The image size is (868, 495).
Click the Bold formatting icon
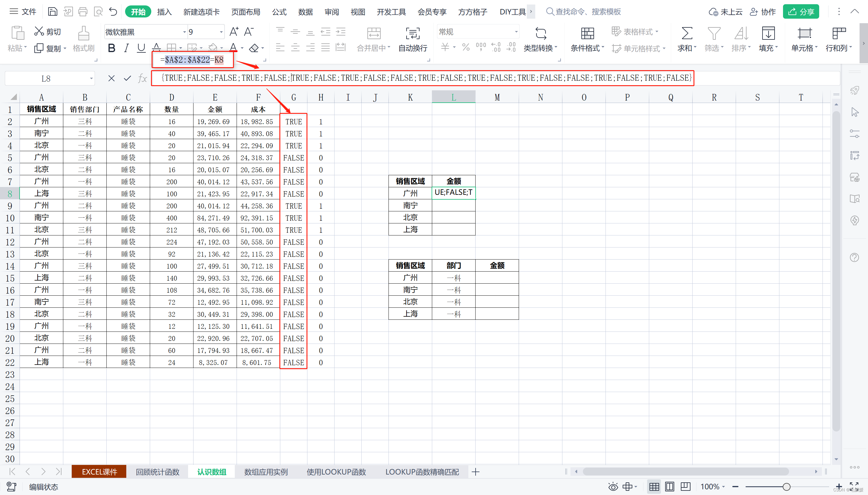111,48
